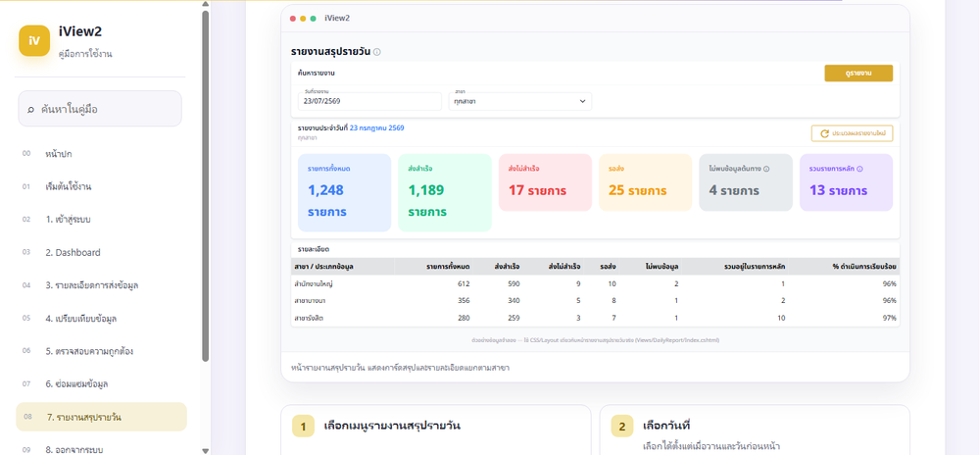Click the ประมวลผลรายงานใหม่ button

[x=853, y=133]
